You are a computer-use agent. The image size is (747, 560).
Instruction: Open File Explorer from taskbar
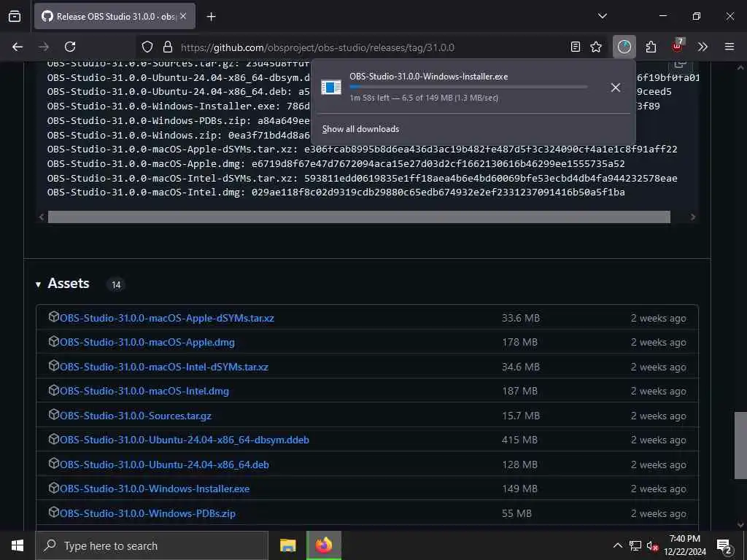[x=287, y=545]
